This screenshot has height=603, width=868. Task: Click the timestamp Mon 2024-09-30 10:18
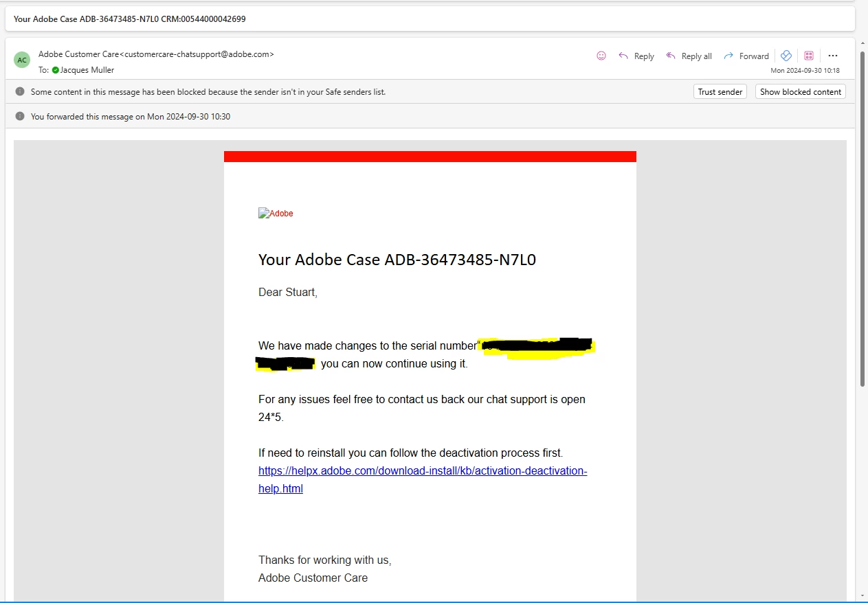click(x=805, y=71)
